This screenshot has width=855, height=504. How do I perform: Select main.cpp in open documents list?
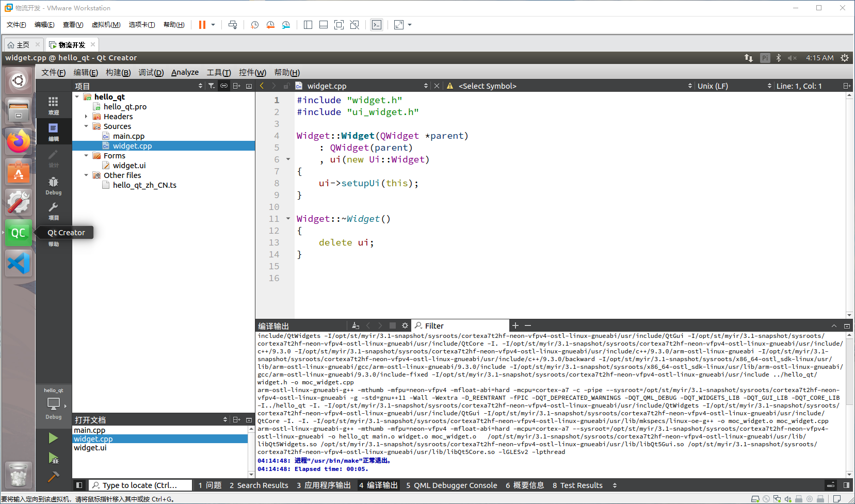click(x=90, y=430)
